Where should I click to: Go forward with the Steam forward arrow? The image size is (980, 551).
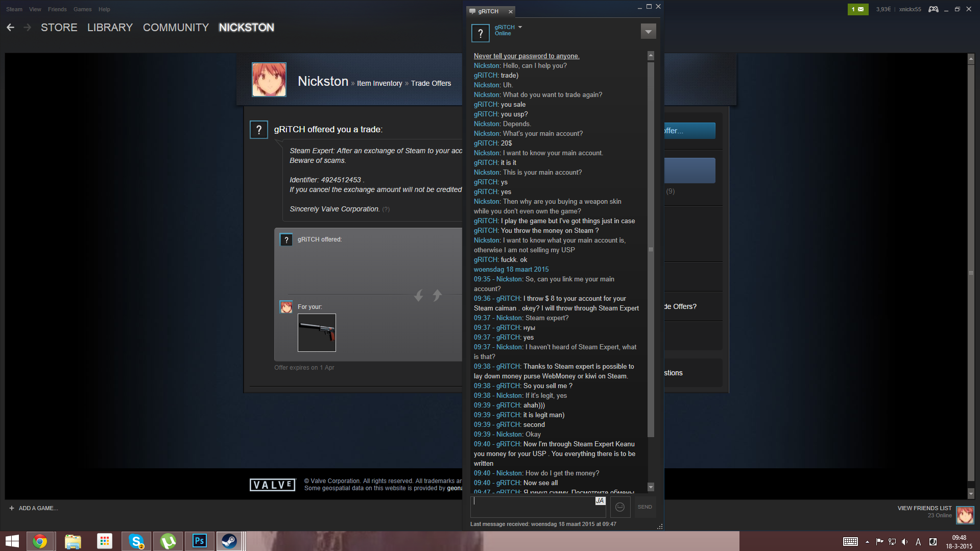click(28, 28)
